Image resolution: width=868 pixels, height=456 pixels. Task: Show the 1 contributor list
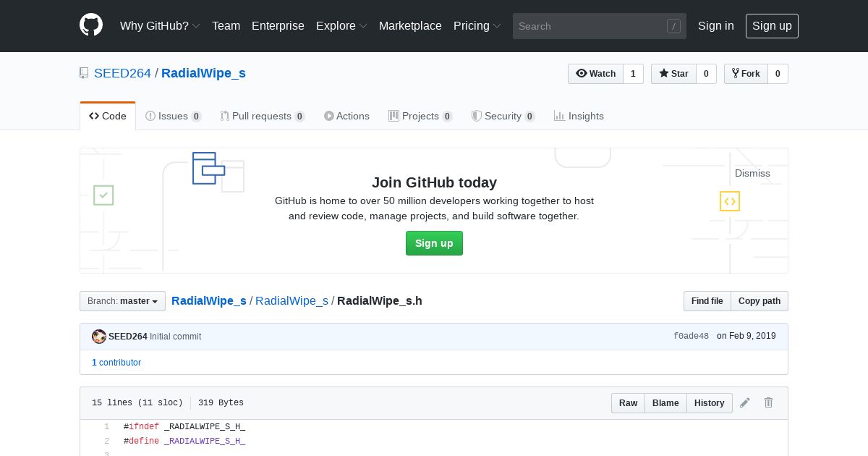click(x=116, y=363)
